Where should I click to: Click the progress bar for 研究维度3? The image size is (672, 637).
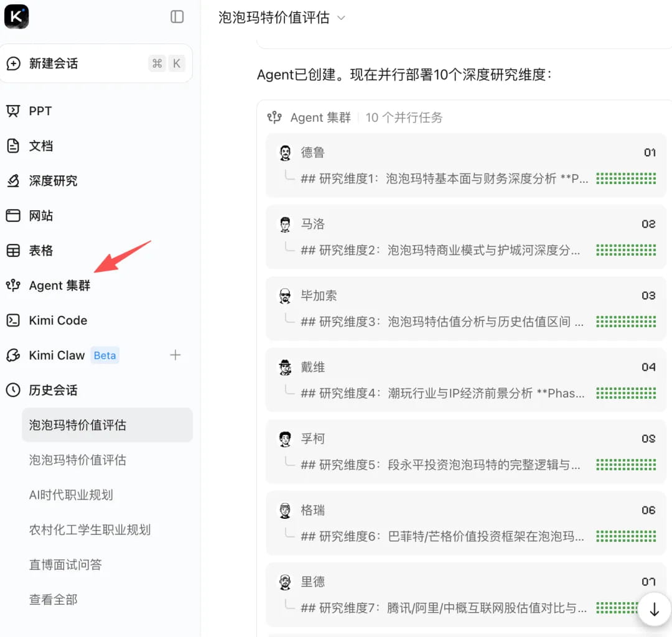coord(626,322)
